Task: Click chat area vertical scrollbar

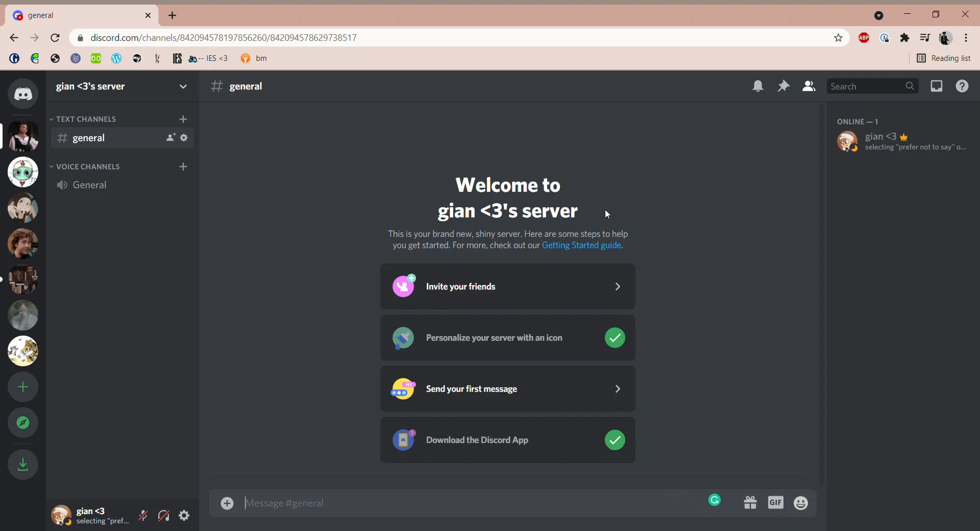Action: [x=822, y=295]
